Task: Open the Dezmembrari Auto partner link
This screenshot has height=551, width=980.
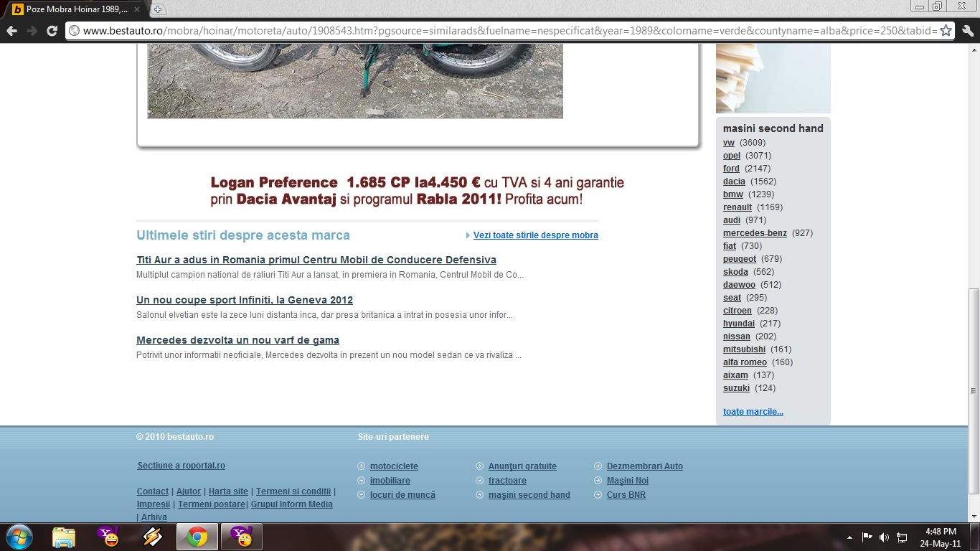Action: click(x=645, y=466)
